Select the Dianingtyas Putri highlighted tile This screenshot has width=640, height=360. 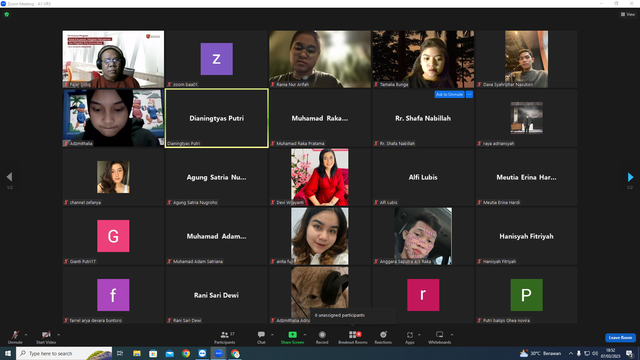tap(216, 118)
